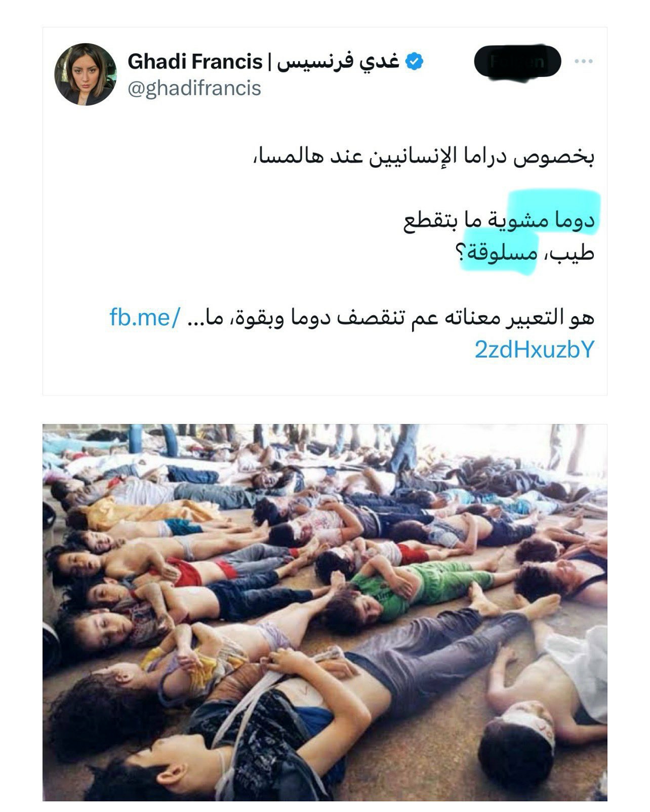The width and height of the screenshot is (650, 812).
Task: Tap the blacked-out Follow button
Action: [x=518, y=61]
